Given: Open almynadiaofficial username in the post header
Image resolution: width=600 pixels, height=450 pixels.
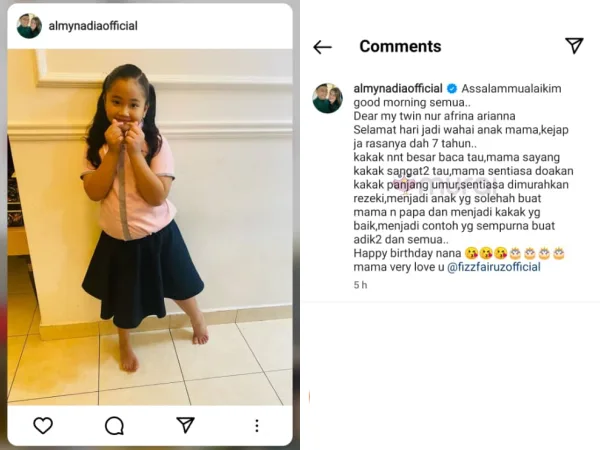Looking at the screenshot, I should tap(93, 26).
